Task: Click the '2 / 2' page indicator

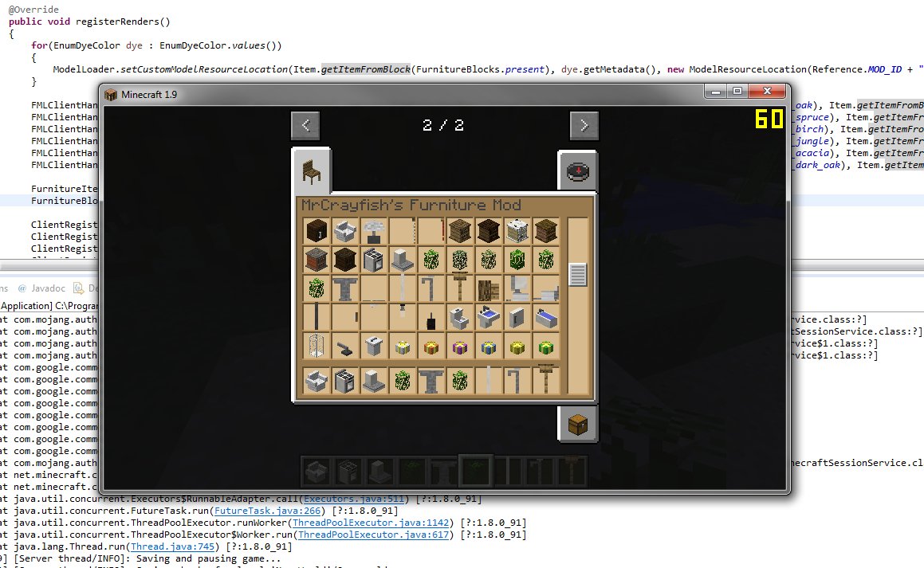Action: click(443, 125)
